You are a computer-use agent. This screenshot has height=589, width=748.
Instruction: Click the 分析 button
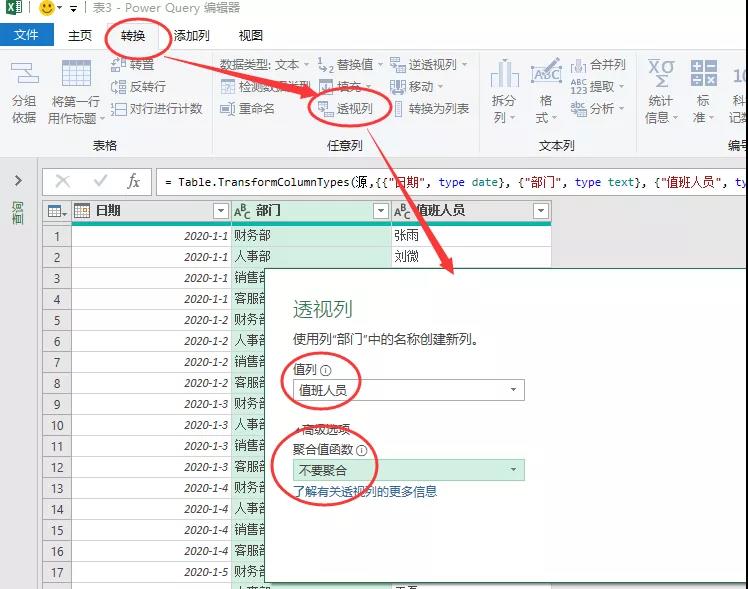(597, 109)
